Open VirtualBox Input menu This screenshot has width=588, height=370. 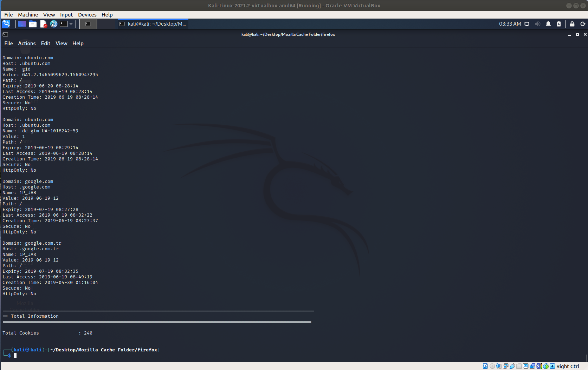(x=66, y=15)
